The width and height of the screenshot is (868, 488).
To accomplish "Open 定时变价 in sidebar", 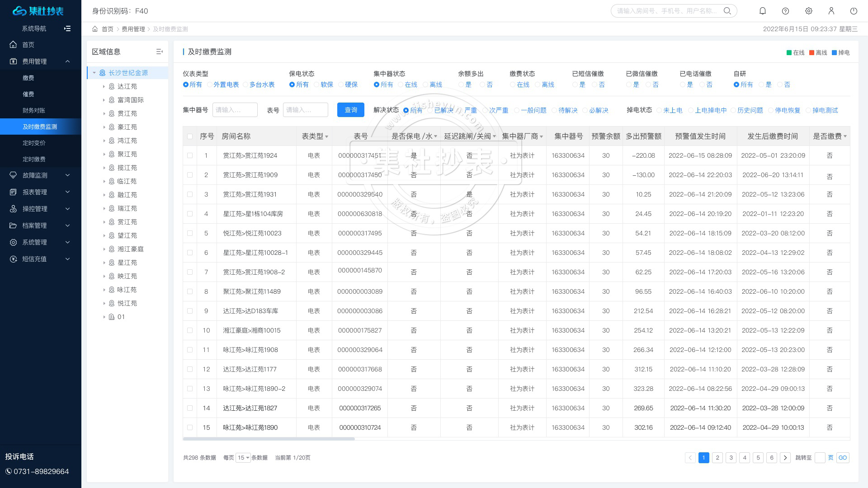I will coord(34,143).
